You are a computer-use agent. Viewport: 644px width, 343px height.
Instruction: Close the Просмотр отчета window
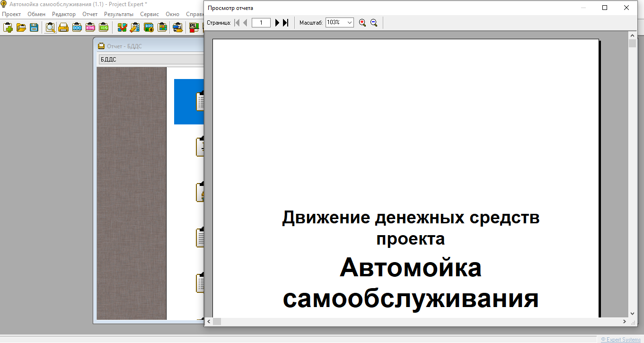626,8
